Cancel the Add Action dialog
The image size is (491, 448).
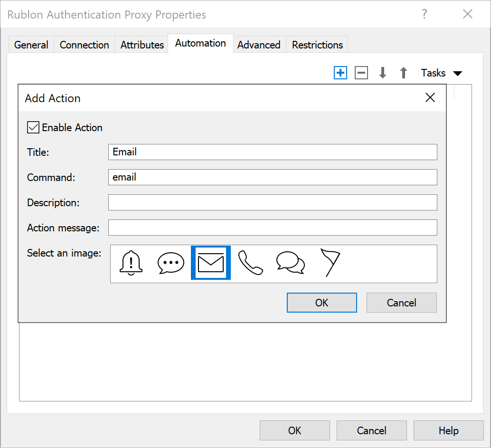tap(401, 303)
